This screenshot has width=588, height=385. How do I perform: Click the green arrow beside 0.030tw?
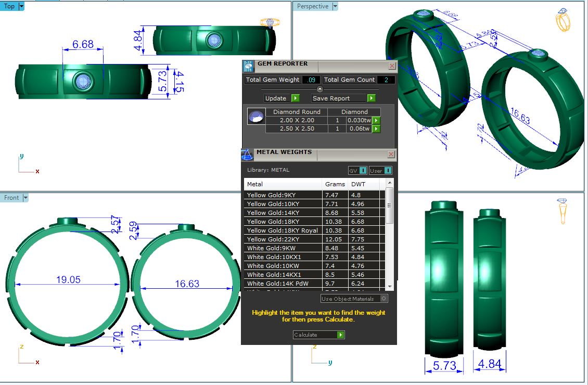pos(376,121)
